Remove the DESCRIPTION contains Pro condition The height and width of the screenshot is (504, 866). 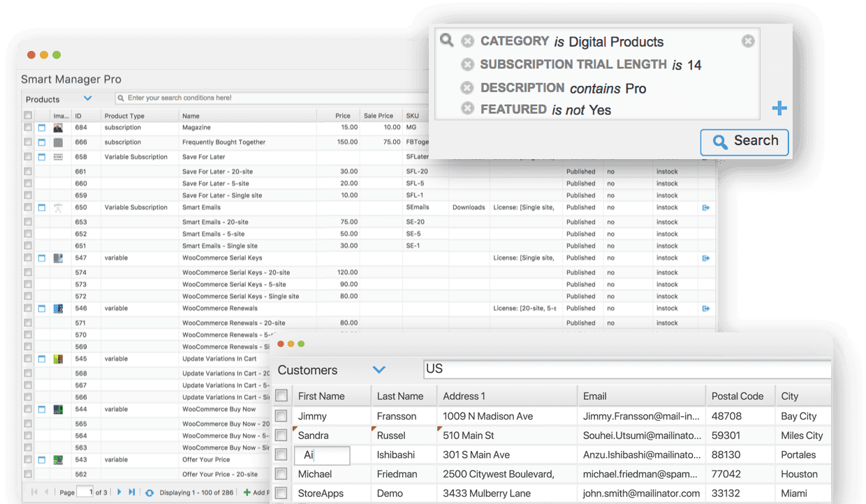tap(467, 87)
